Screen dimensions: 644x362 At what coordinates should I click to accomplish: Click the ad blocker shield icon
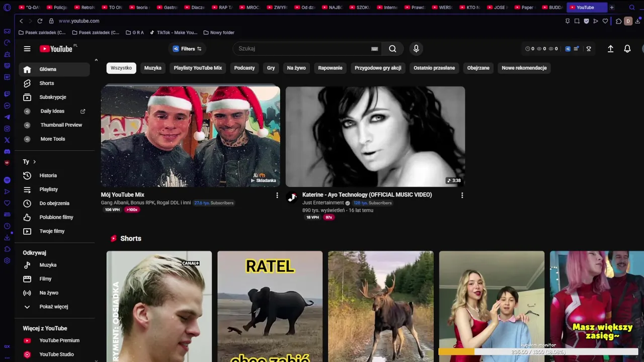click(586, 21)
